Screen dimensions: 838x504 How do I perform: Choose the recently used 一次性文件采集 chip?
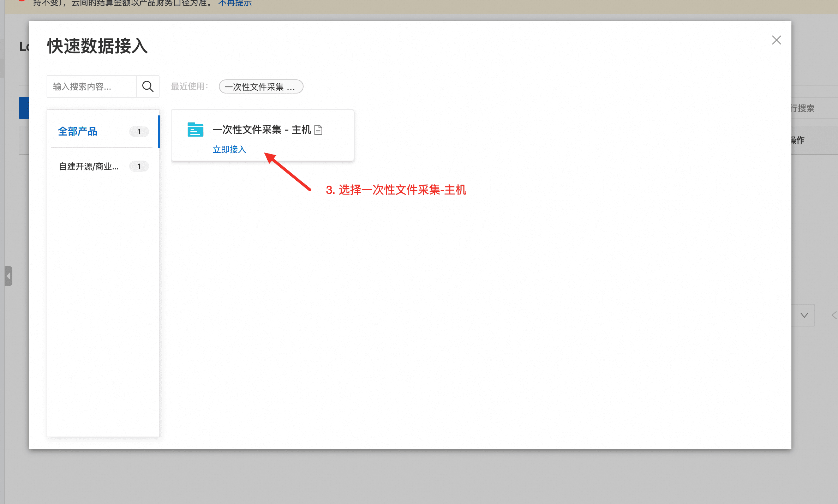[261, 87]
